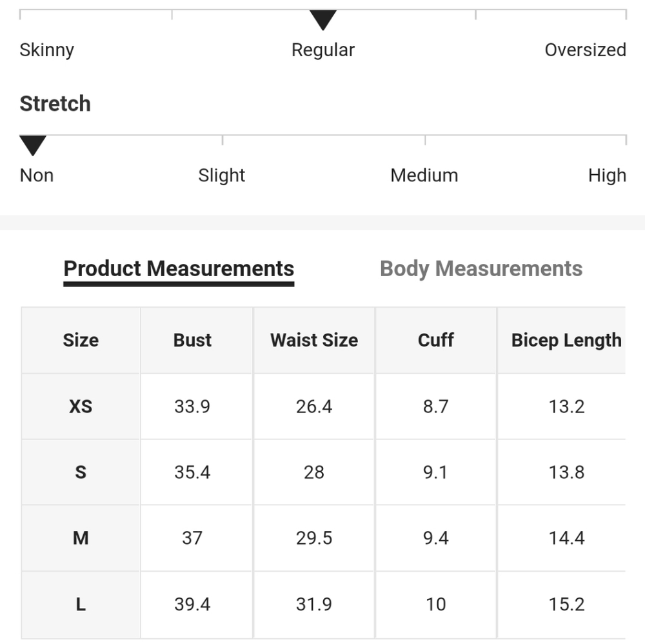
Task: Select the S size row label
Action: 81,472
